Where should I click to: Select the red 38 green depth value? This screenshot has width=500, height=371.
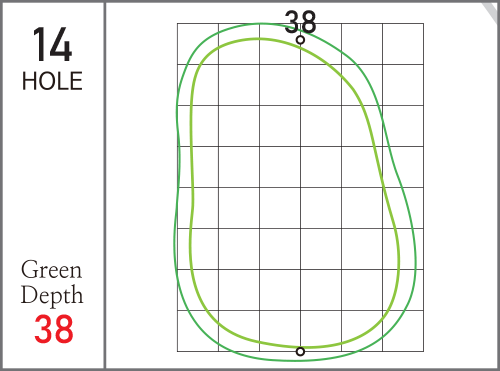[x=54, y=329]
